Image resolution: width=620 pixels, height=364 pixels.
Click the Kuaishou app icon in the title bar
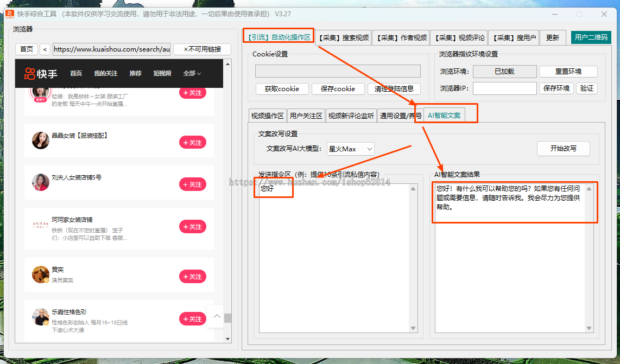pyautogui.click(x=9, y=14)
